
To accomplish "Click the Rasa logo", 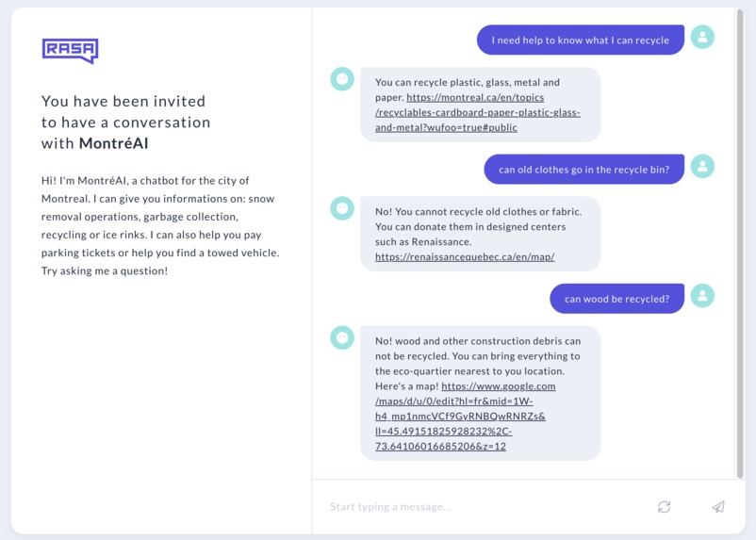I will click(71, 51).
